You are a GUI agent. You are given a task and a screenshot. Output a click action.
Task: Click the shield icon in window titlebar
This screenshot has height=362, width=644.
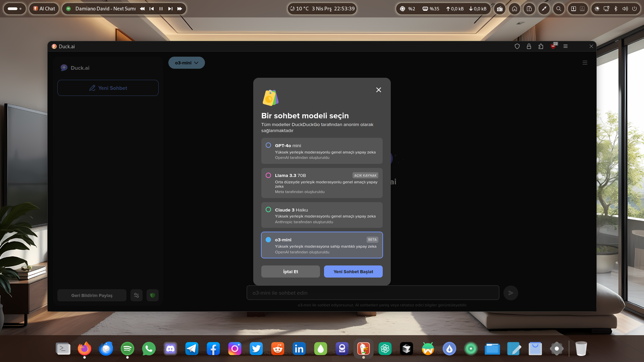[517, 46]
